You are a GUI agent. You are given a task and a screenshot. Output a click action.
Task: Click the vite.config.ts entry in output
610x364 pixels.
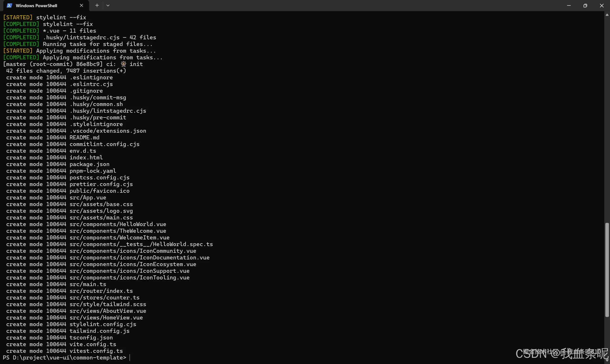coord(93,344)
